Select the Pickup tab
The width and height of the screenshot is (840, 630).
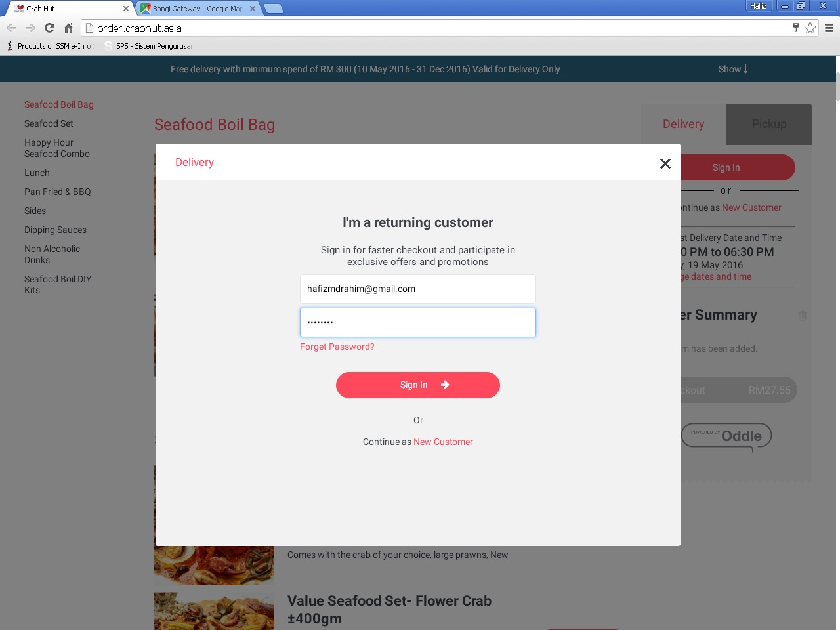(769, 124)
